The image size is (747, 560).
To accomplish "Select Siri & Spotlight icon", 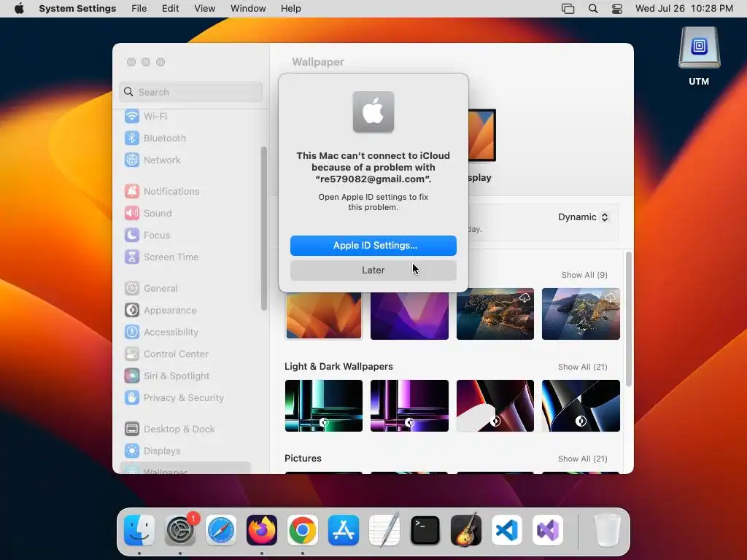I will point(132,376).
